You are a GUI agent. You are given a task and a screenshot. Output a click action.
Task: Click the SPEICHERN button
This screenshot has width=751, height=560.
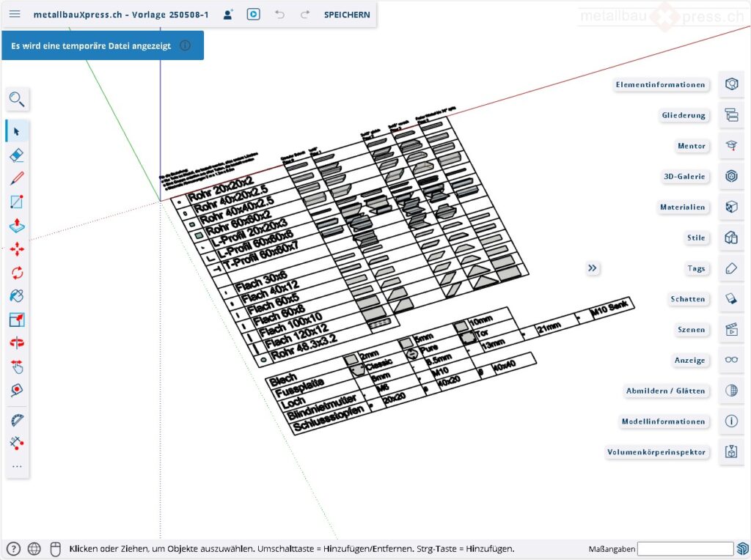pos(347,15)
